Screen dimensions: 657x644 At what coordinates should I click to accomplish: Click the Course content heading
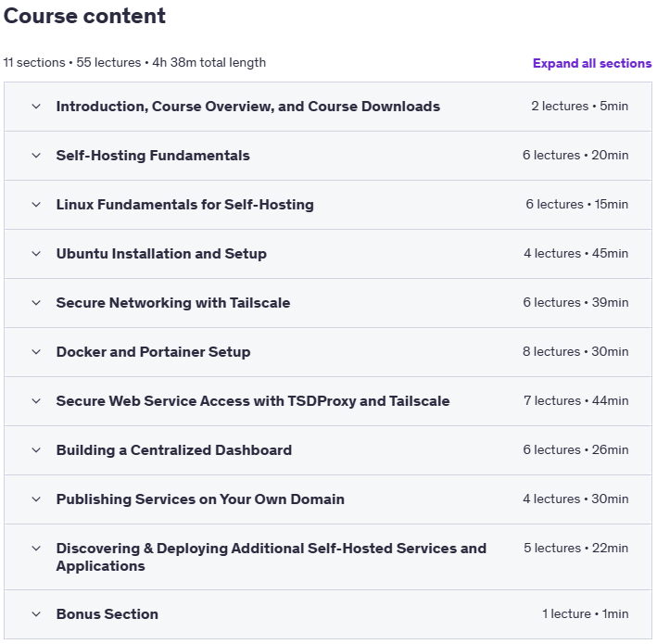(x=84, y=16)
